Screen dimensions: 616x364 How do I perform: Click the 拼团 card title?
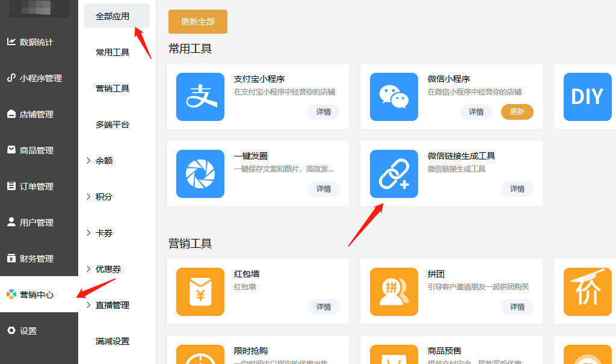436,274
